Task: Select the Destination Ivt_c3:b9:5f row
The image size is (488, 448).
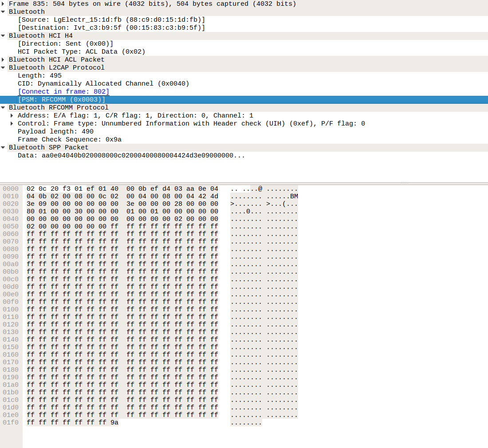Action: (x=111, y=28)
